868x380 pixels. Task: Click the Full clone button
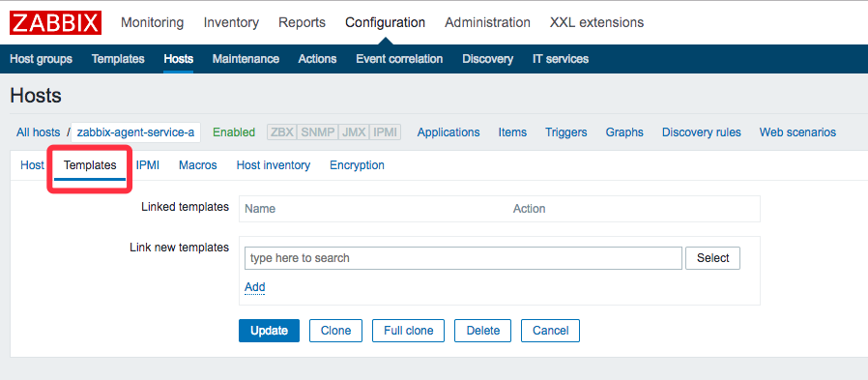pos(409,331)
